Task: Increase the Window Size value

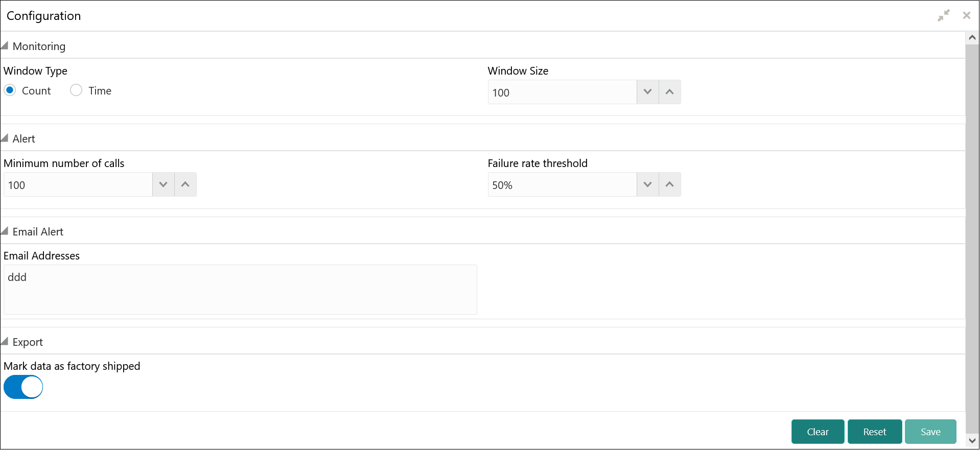Action: coord(669,92)
